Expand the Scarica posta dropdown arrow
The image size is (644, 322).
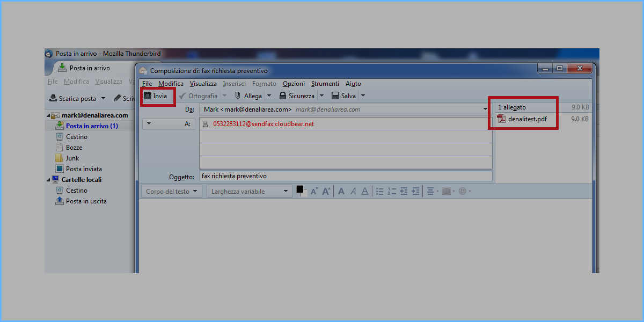point(103,99)
